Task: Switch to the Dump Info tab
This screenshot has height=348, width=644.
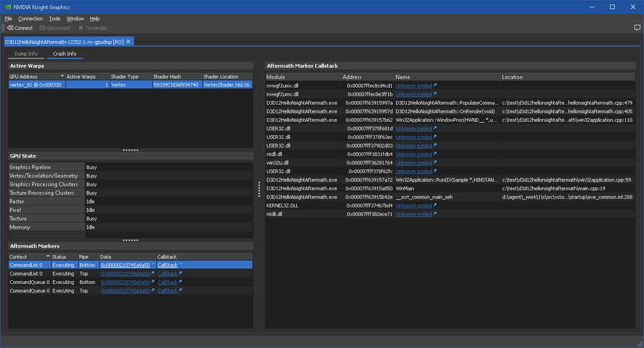Action: (26, 54)
